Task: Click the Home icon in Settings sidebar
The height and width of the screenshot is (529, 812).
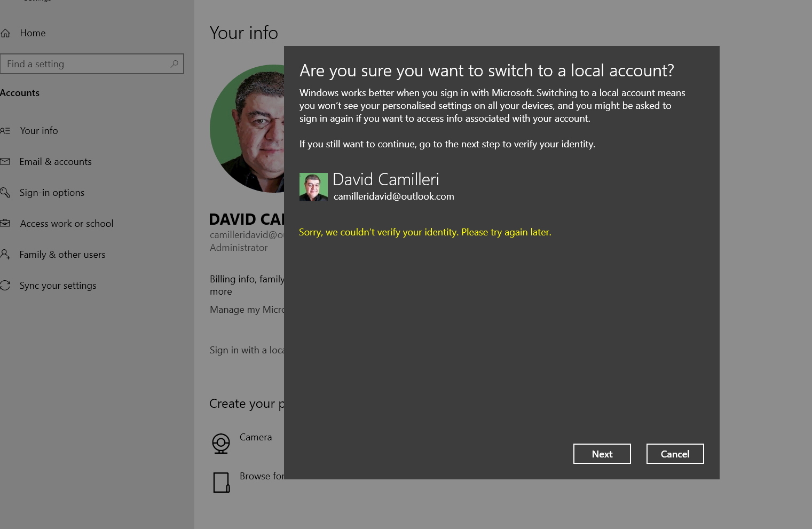Action: click(5, 33)
